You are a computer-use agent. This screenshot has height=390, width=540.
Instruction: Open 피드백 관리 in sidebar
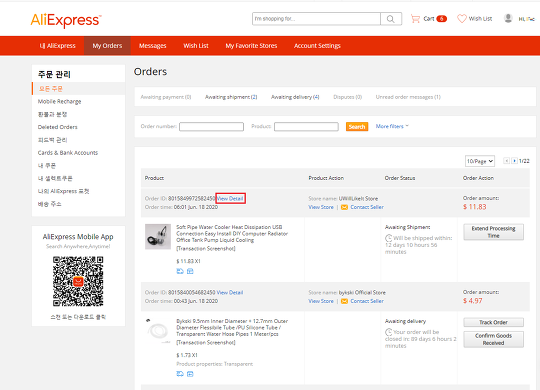(52, 140)
